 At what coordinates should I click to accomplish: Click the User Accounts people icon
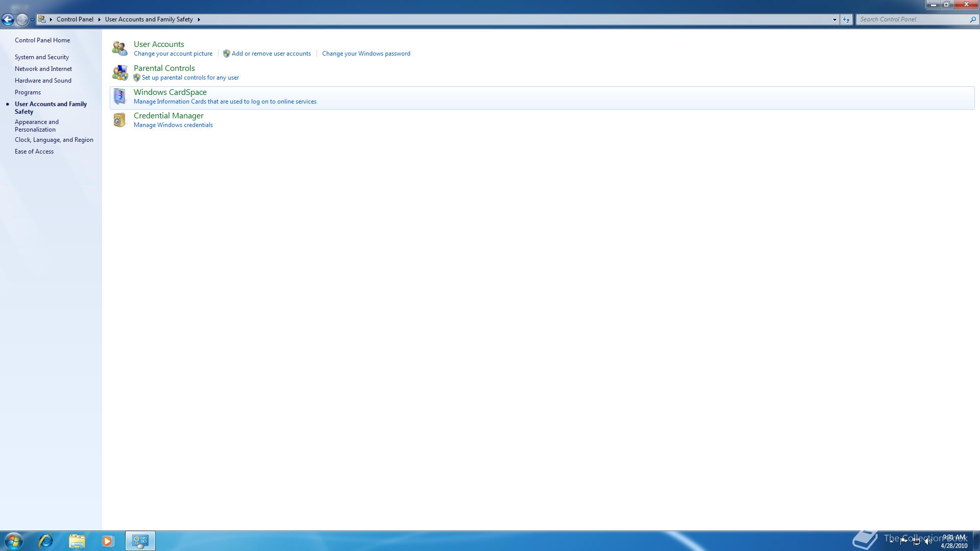119,48
